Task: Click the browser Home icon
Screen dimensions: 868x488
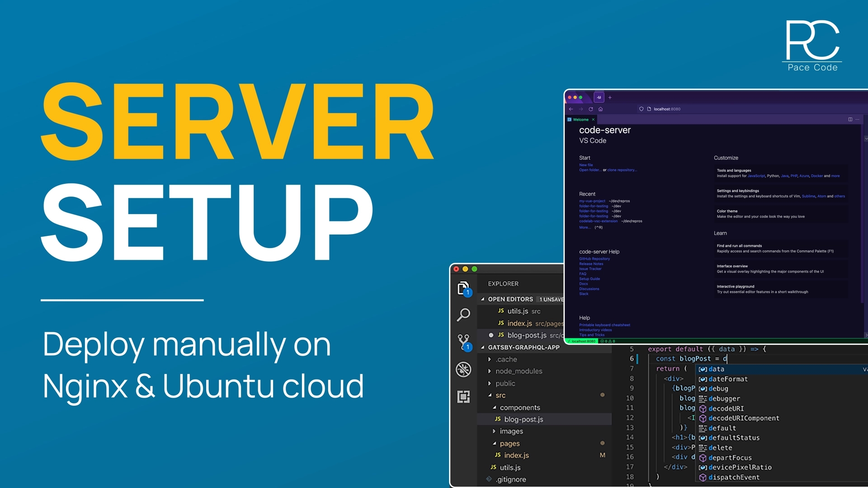Action: 600,109
